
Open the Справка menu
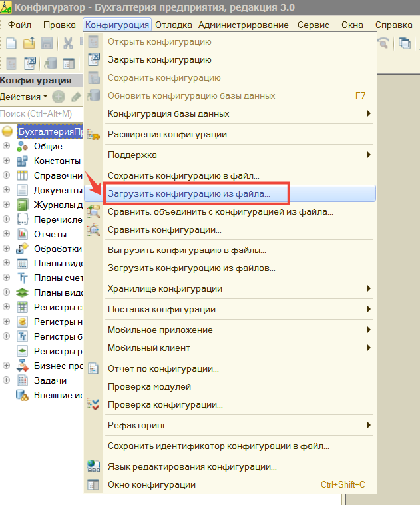393,25
